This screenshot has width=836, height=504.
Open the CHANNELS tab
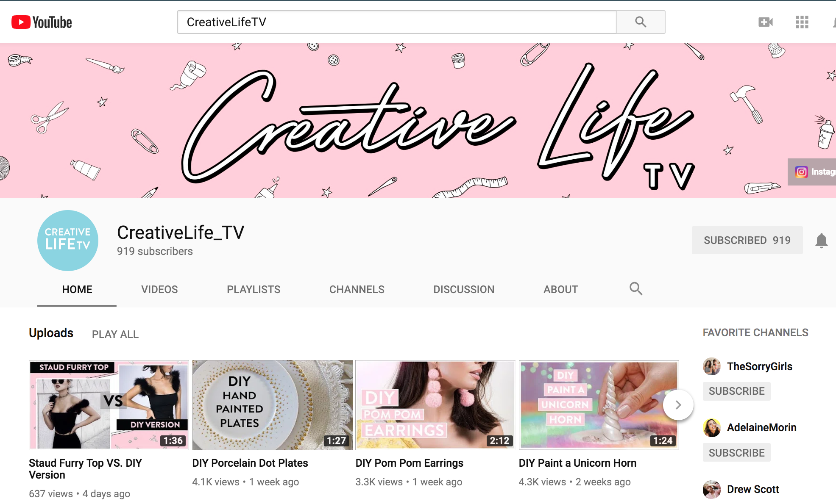coord(357,290)
